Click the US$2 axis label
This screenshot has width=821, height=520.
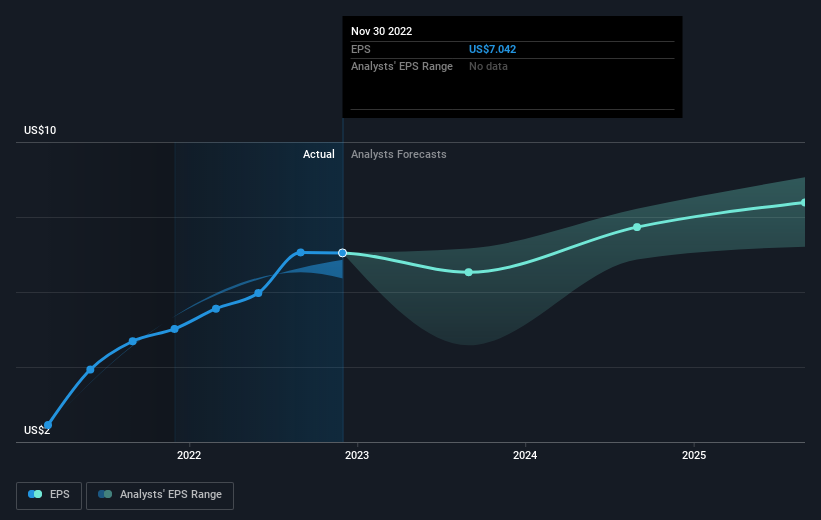37,430
